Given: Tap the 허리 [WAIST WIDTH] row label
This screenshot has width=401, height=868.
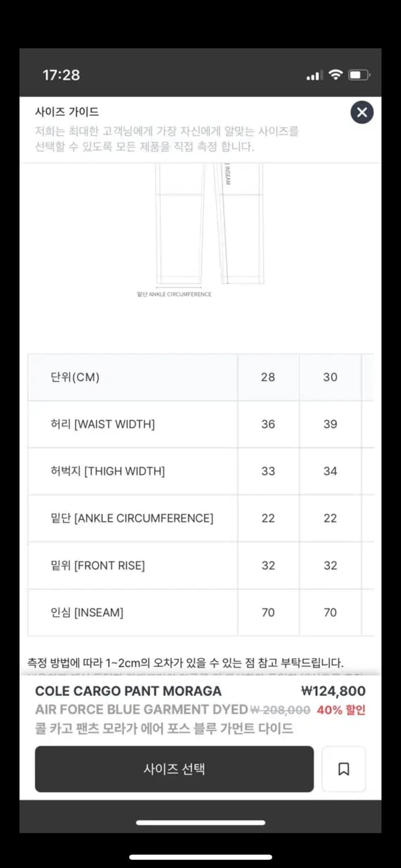Looking at the screenshot, I should 102,424.
